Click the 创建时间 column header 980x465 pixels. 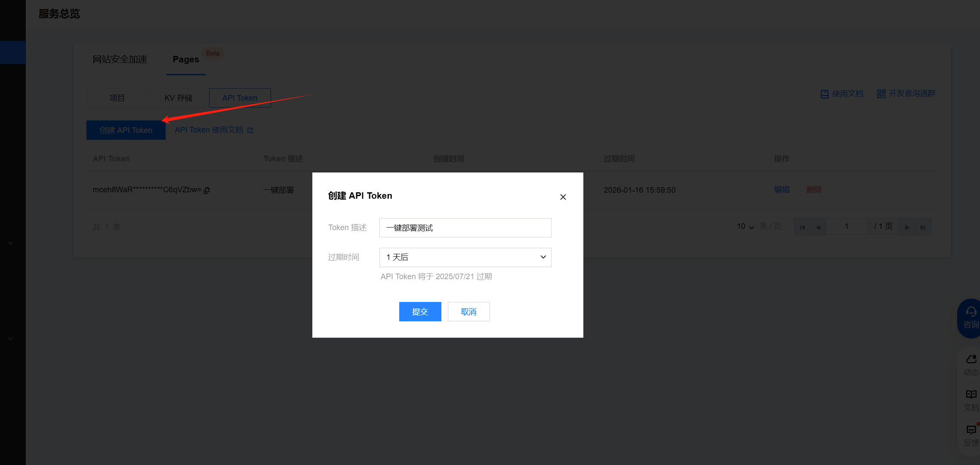point(449,159)
